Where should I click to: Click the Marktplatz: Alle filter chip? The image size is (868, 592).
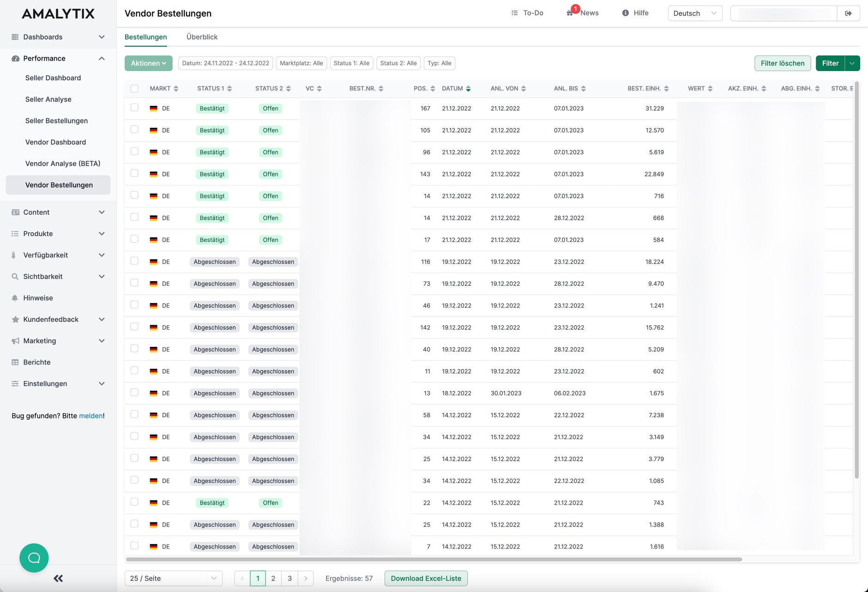pos(301,63)
